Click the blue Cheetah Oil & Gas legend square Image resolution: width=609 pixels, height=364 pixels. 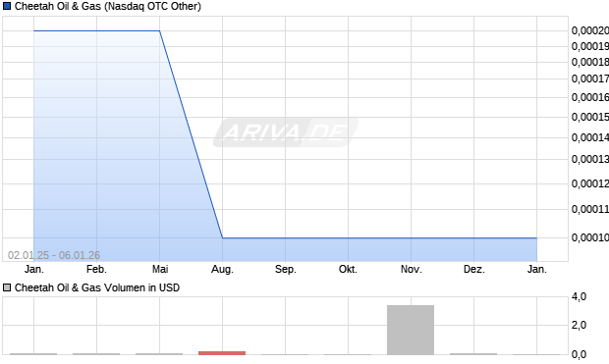pos(7,6)
